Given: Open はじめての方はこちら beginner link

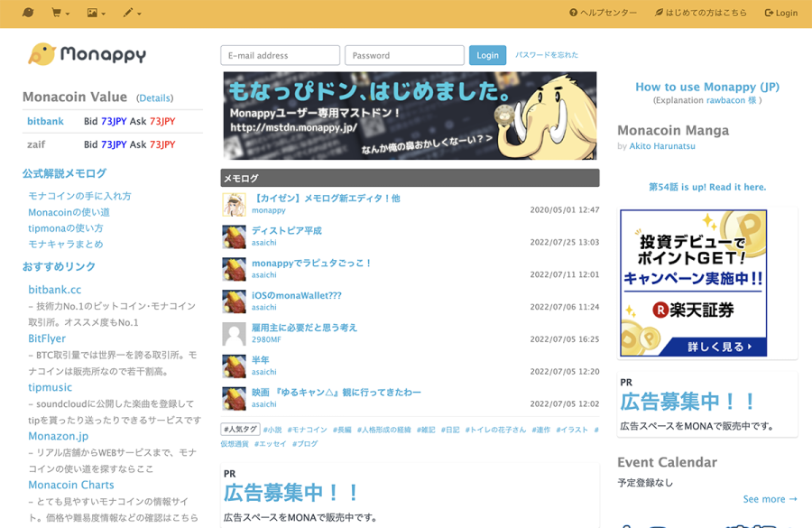Looking at the screenshot, I should tap(701, 13).
